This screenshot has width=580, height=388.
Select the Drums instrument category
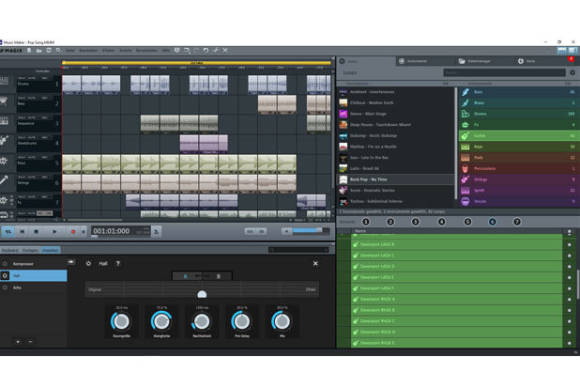coord(519,114)
